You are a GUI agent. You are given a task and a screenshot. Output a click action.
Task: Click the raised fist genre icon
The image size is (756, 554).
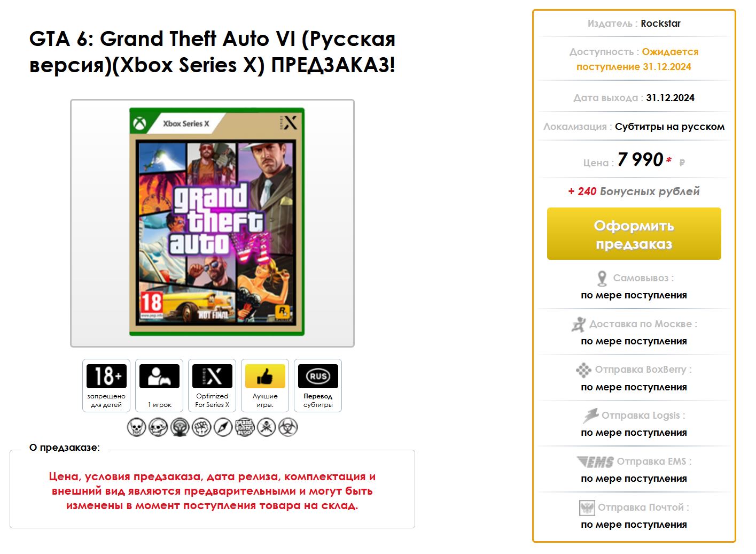201,427
